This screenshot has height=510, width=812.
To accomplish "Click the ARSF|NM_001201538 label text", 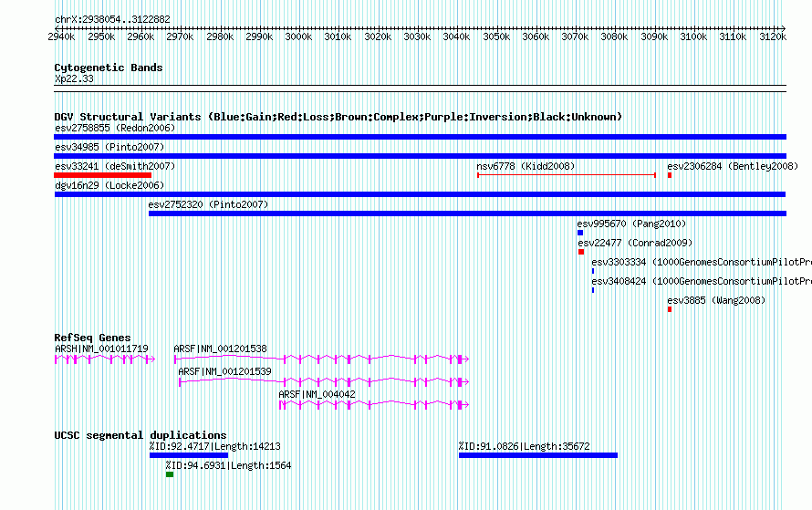I will pos(220,349).
